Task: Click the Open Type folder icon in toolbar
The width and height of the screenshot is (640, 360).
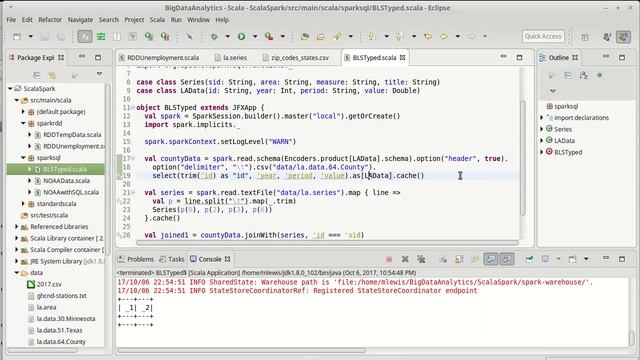Action: (304, 36)
